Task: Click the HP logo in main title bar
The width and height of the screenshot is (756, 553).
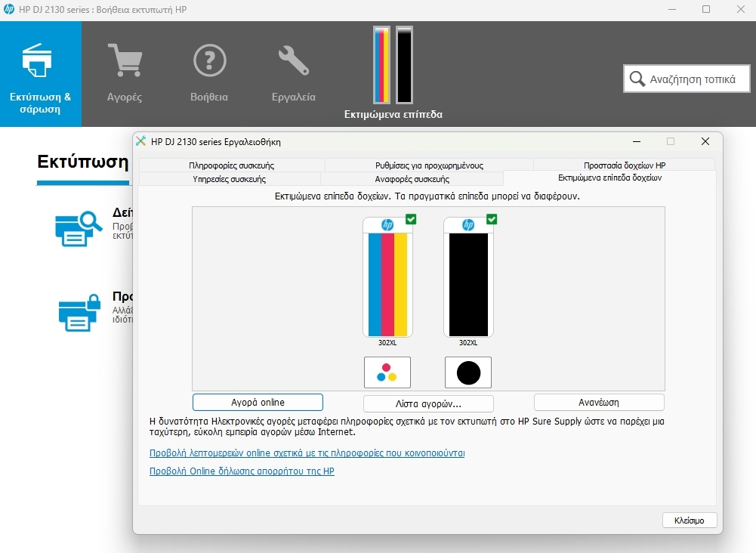Action: 8,9
